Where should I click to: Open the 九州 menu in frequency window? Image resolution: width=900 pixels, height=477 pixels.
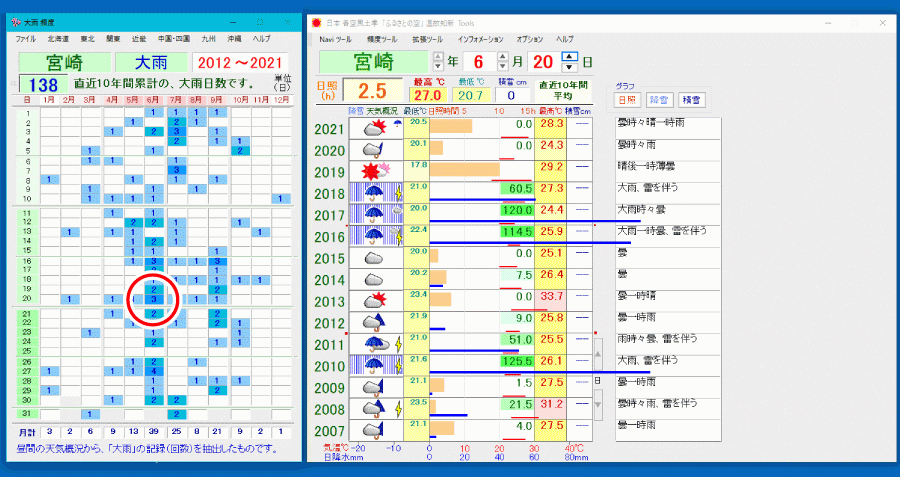pyautogui.click(x=208, y=38)
